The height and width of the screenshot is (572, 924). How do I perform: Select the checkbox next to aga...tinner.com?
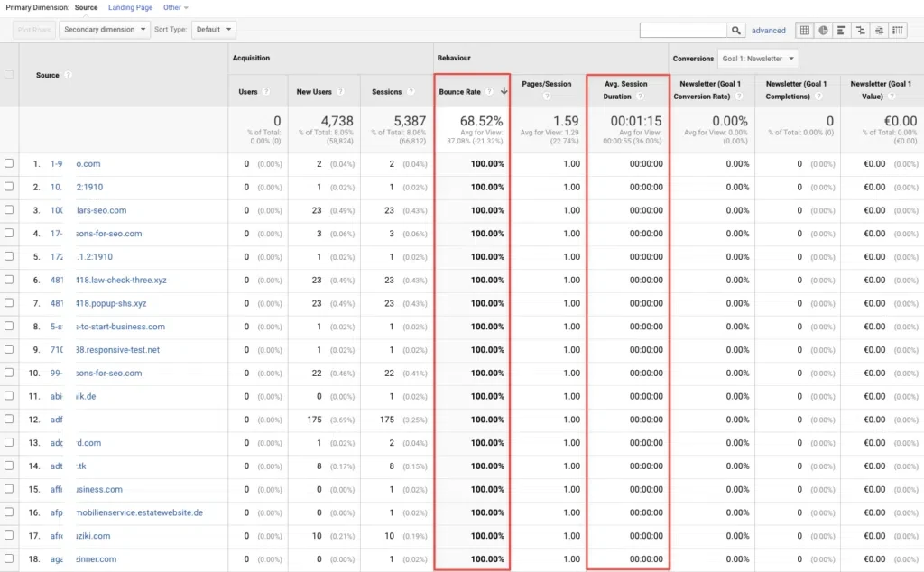[x=9, y=558]
